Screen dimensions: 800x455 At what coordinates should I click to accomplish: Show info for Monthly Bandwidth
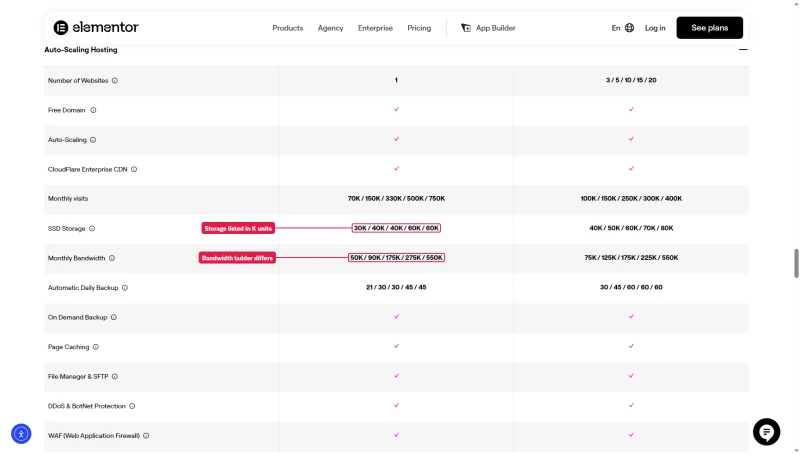pos(112,258)
